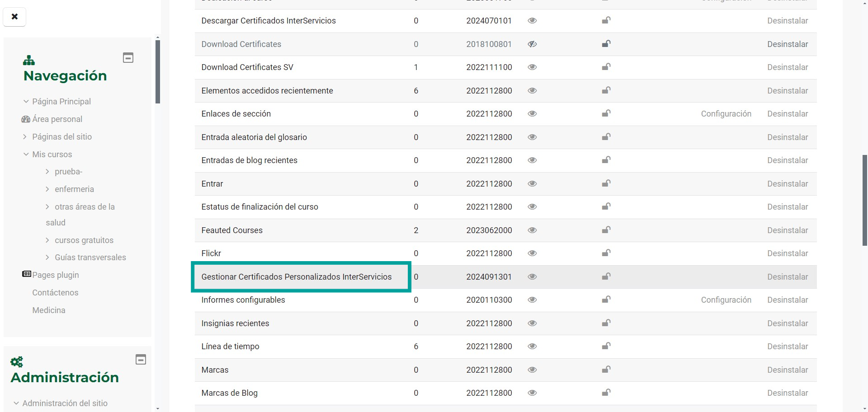Expand the Páginas del sitio tree node
Image resolution: width=868 pixels, height=412 pixels.
pyautogui.click(x=25, y=137)
